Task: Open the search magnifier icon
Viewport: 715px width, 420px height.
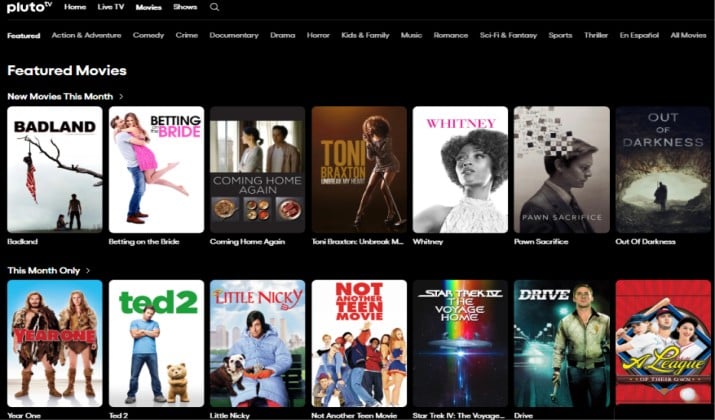Action: click(x=214, y=7)
